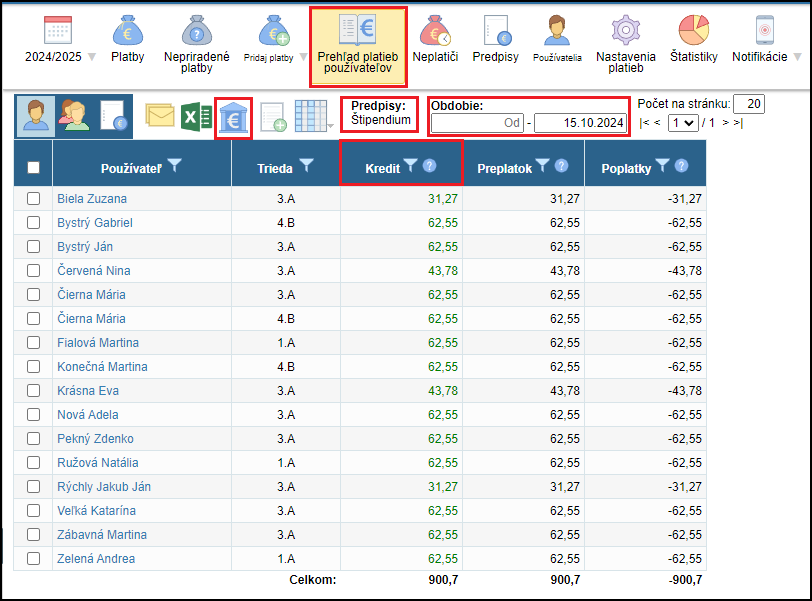The image size is (812, 601).
Task: Check the box for Zelená Andrea
Action: point(33,559)
